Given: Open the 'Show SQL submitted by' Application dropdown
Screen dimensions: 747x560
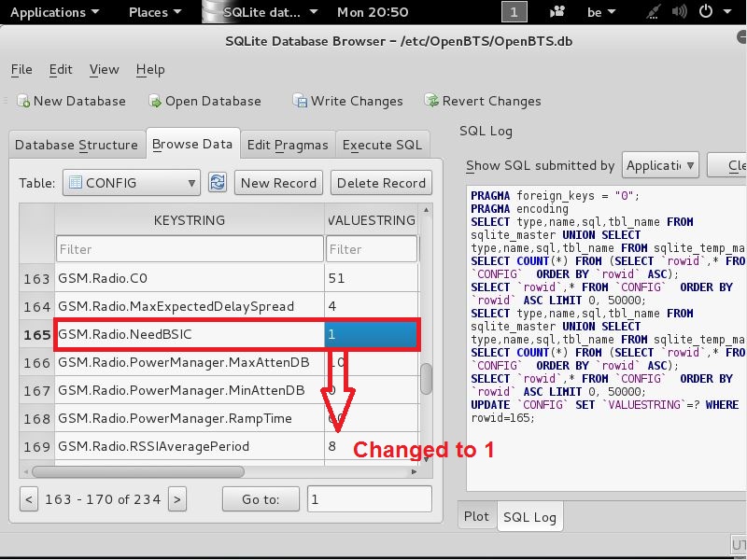Looking at the screenshot, I should [x=660, y=165].
